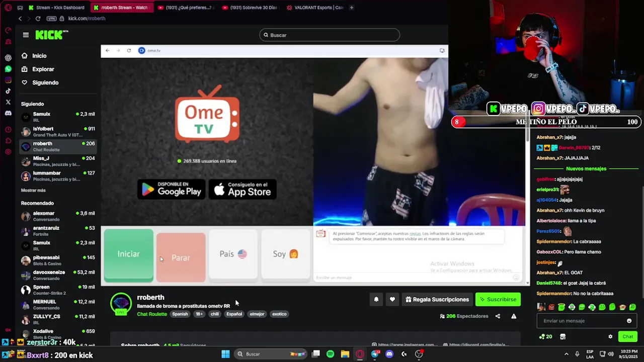644x362 pixels.
Task: Open History clock icon in Opera sidebar
Action: tap(8, 129)
